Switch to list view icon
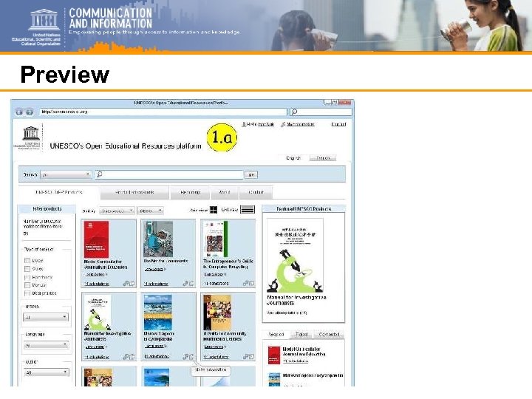Image resolution: width=532 pixels, height=399 pixels. coord(248,210)
